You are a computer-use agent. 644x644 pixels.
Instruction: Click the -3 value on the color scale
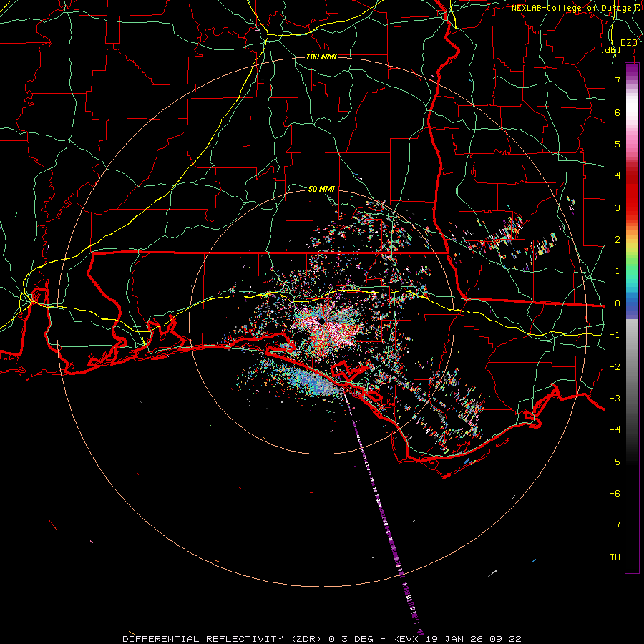pyautogui.click(x=615, y=398)
